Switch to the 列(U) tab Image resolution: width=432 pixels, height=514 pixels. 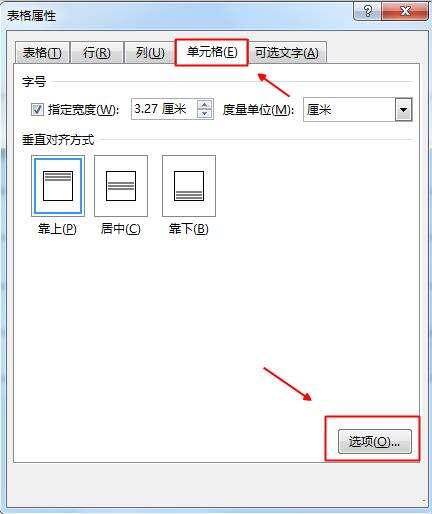tap(150, 53)
